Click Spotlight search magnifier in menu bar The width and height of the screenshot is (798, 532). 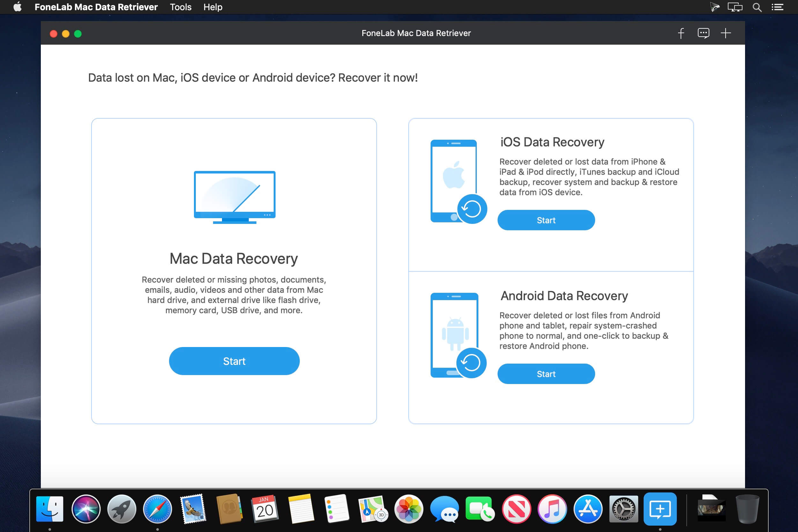click(757, 7)
